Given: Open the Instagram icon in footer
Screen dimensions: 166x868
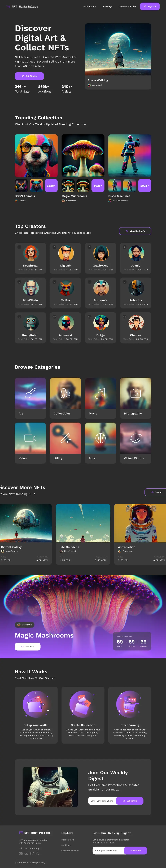Looking at the screenshot, I should 37,853.
